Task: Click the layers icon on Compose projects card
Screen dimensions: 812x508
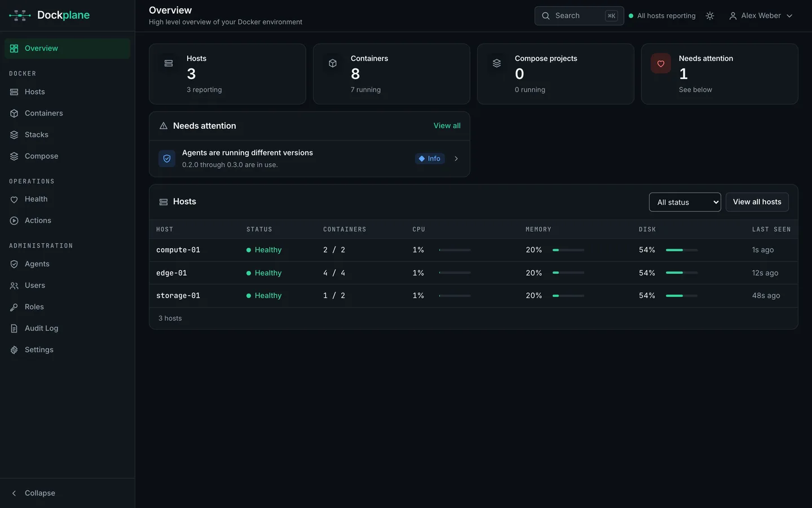Action: pos(497,63)
